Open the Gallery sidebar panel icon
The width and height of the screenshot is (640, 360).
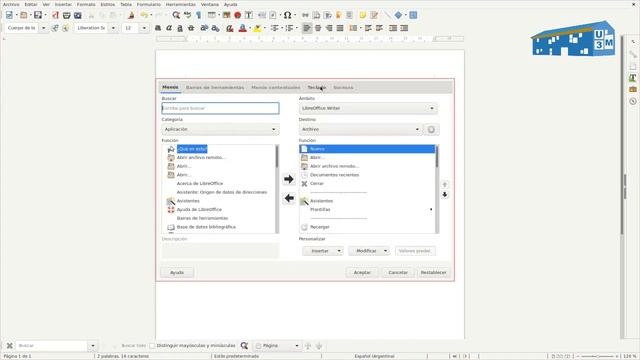pyautogui.click(x=633, y=89)
